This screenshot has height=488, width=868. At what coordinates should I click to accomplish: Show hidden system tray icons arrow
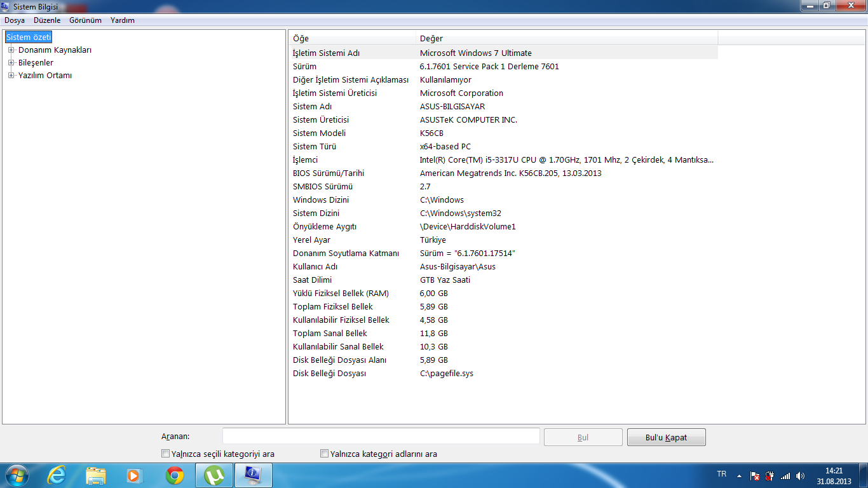click(739, 475)
